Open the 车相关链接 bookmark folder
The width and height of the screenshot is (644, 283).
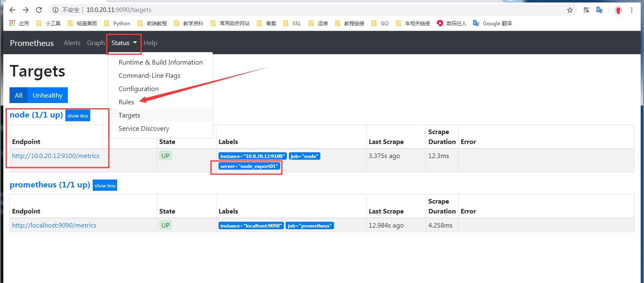413,23
